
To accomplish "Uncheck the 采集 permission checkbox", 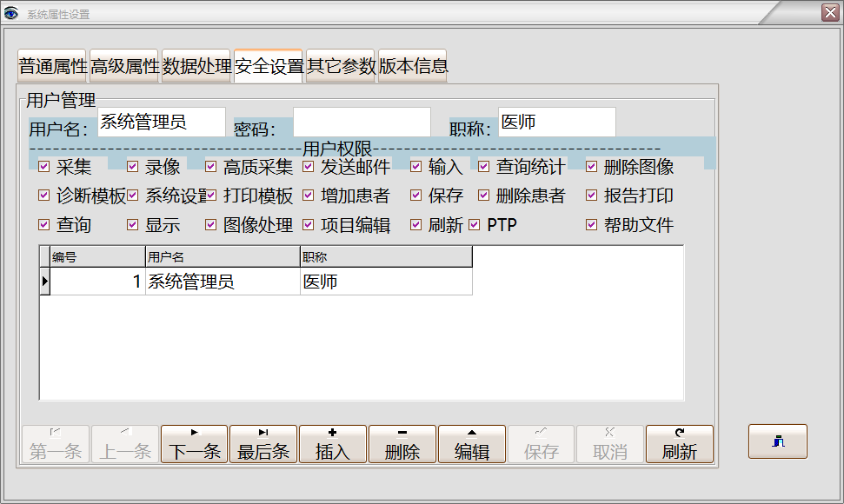I will point(44,167).
